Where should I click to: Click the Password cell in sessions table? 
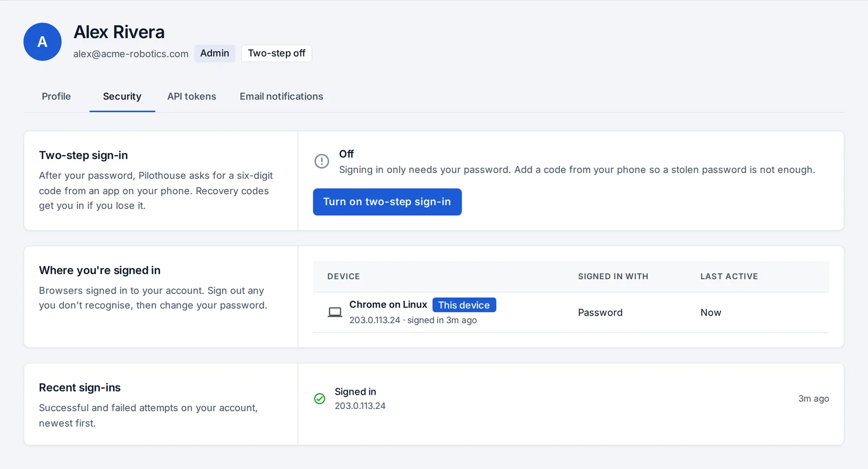pyautogui.click(x=601, y=312)
